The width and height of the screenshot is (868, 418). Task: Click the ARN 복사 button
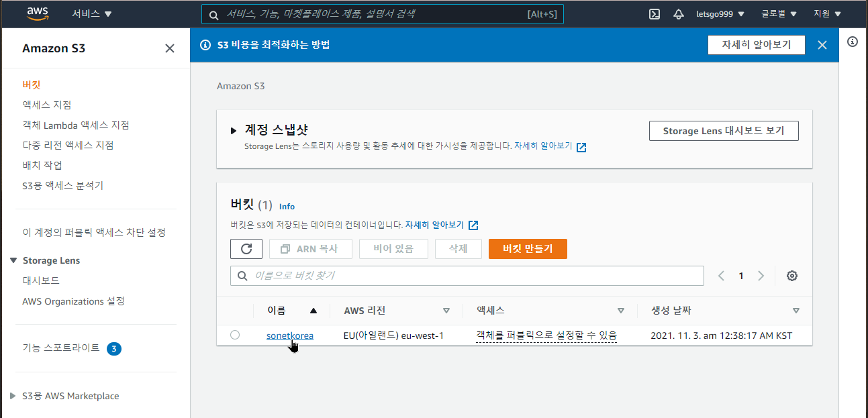pos(309,249)
